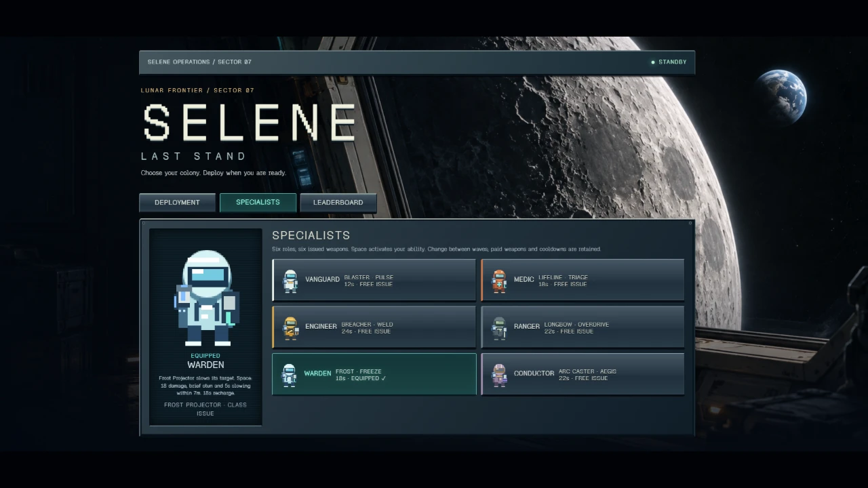This screenshot has height=488, width=868.
Task: Click the Last Stand subtitle
Action: pyautogui.click(x=193, y=157)
